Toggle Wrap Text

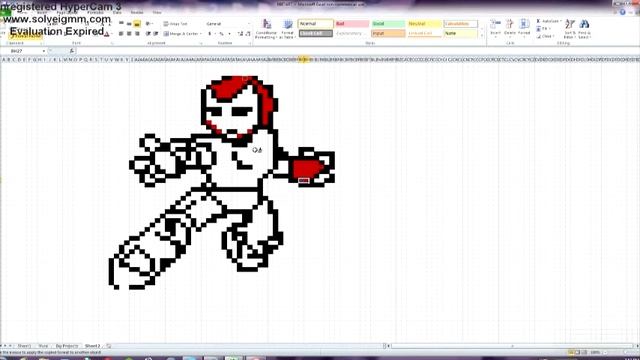176,24
